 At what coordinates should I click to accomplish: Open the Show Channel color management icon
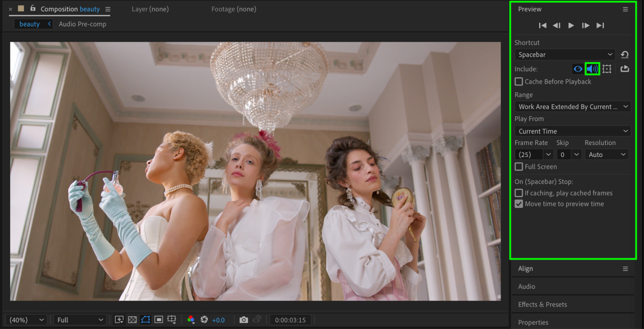[191, 320]
